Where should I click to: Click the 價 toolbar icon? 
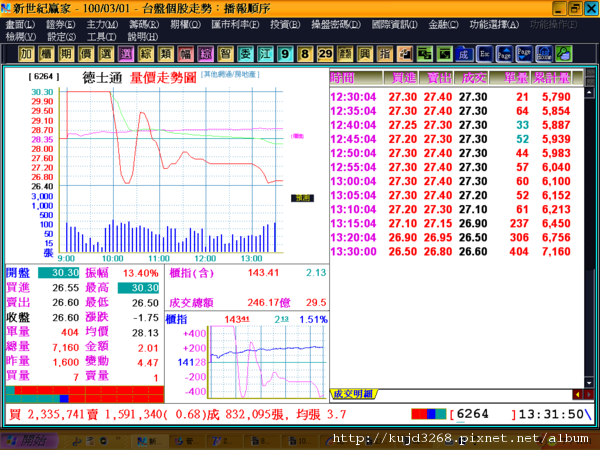pyautogui.click(x=86, y=54)
